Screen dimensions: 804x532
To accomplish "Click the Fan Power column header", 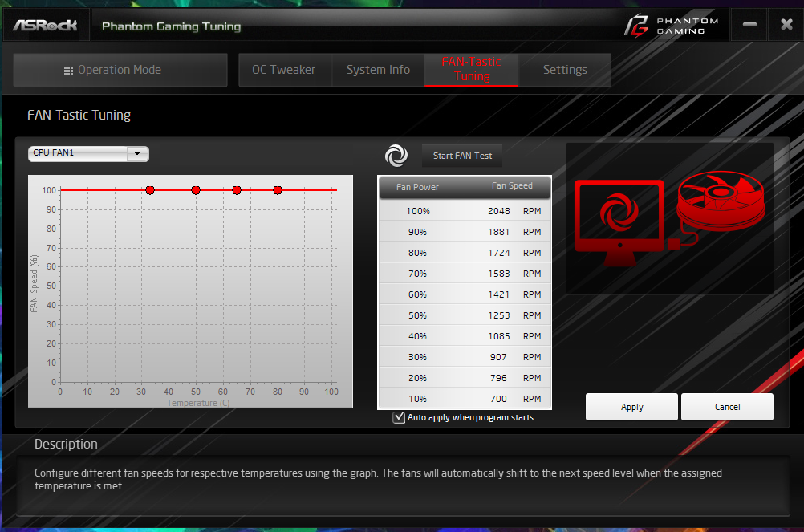I will pos(417,187).
